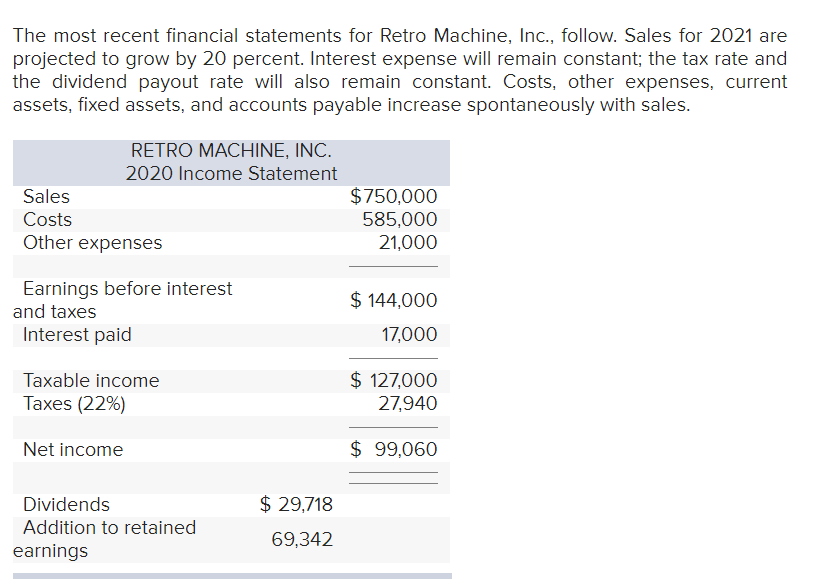Click the 2020 Income Statement heading

[231, 173]
